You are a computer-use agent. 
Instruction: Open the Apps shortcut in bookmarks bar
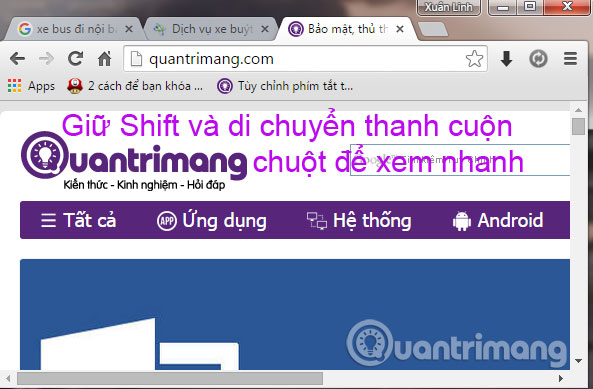[31, 86]
